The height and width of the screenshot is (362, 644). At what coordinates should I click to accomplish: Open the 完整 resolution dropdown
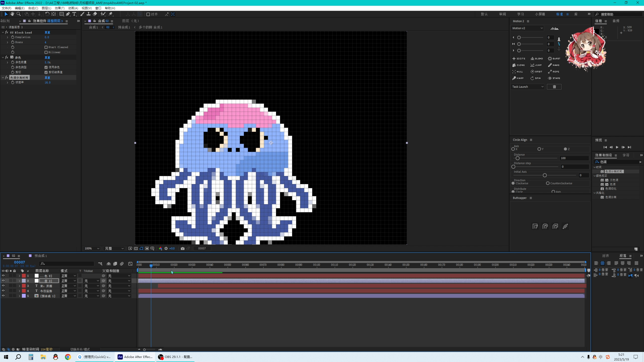coord(114,249)
